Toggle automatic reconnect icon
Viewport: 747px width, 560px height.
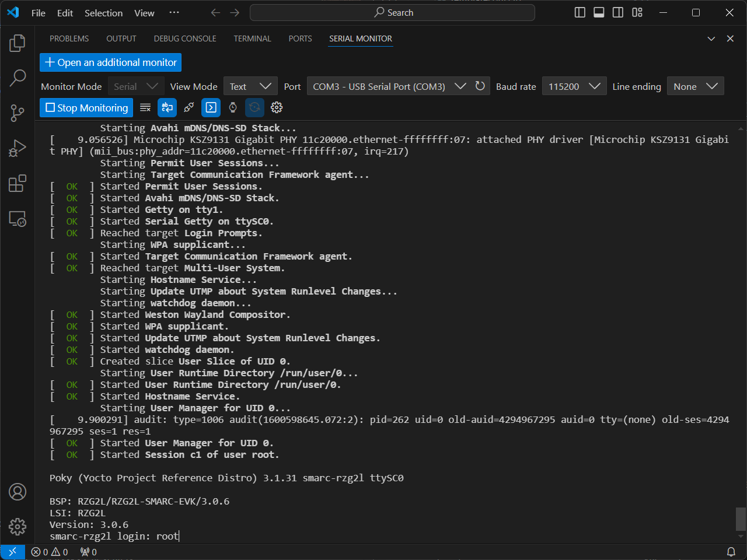pyautogui.click(x=254, y=107)
